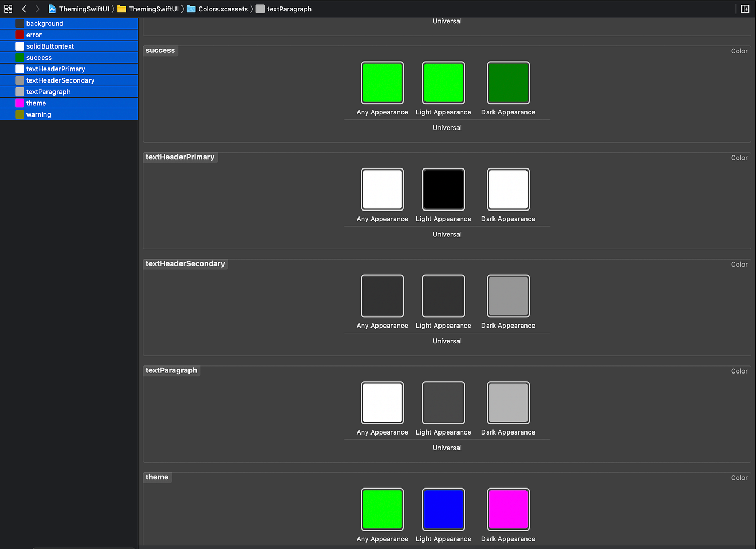Viewport: 756px width, 549px height.
Task: Select the background color in sidebar
Action: pos(69,23)
